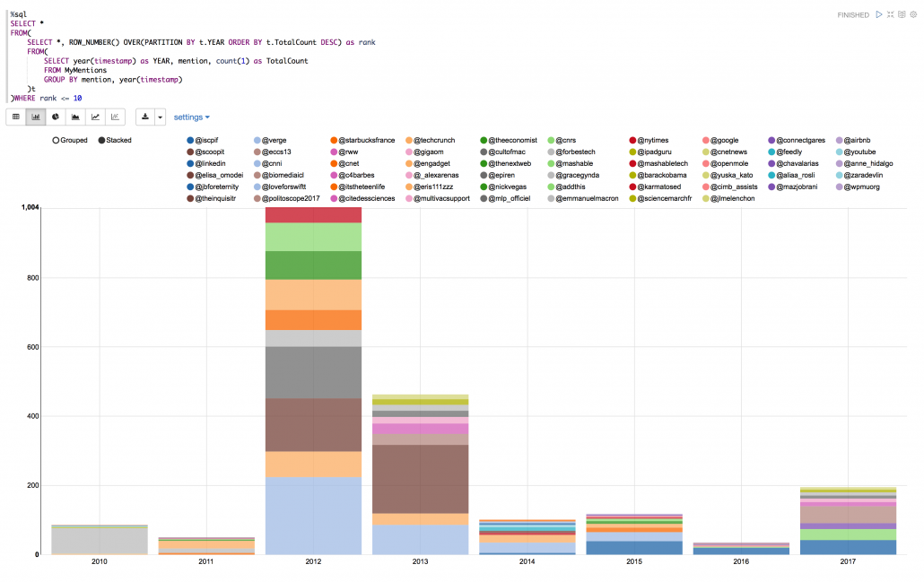Toggle the @verge legend series
924x582 pixels.
(275, 141)
